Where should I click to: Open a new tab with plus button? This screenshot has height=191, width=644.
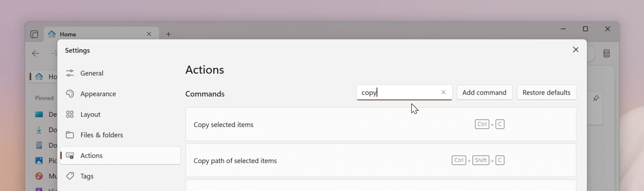pos(168,34)
